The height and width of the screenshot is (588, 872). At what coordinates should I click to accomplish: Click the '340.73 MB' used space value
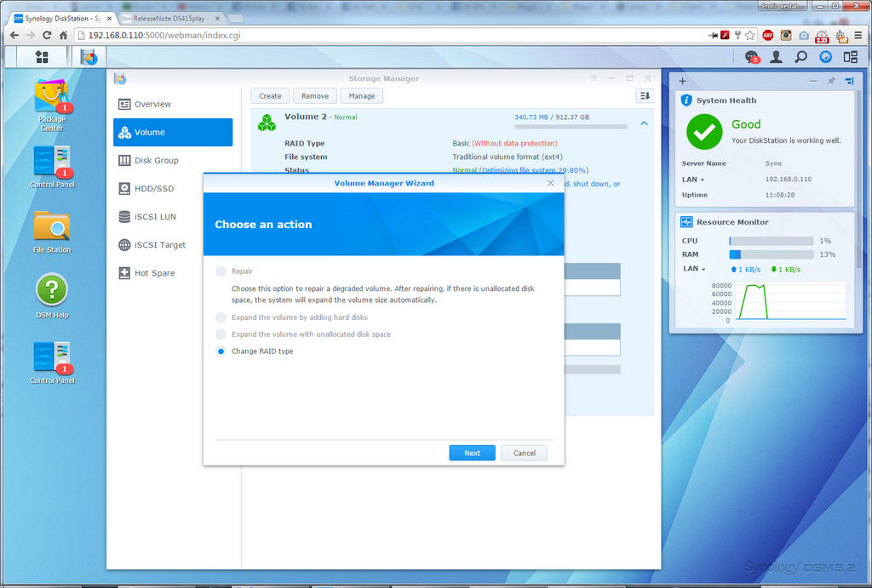coord(531,117)
